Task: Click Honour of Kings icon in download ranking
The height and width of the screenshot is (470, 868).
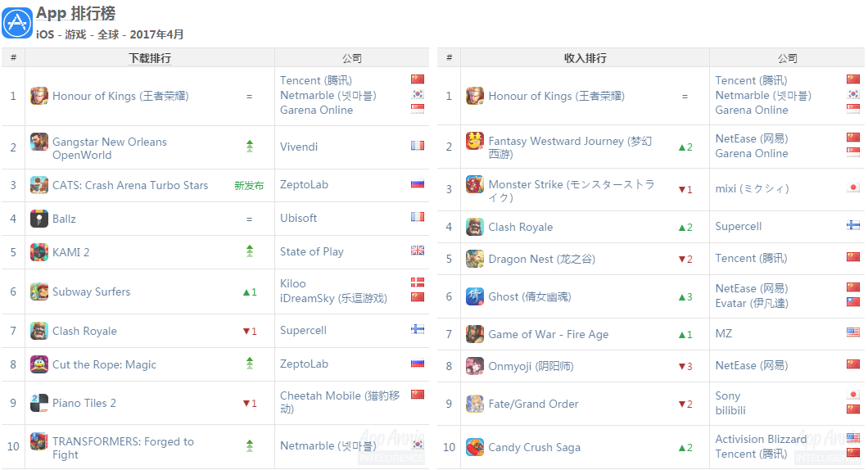Action: pyautogui.click(x=38, y=96)
